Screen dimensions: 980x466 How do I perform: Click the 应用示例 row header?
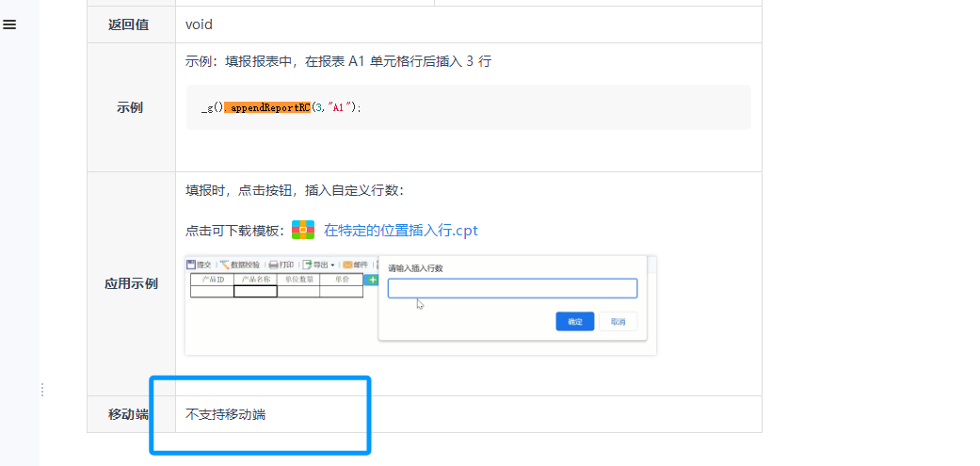point(131,283)
